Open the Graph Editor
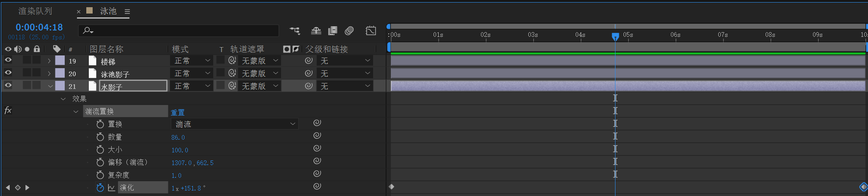This screenshot has height=196, width=868. pos(371,30)
